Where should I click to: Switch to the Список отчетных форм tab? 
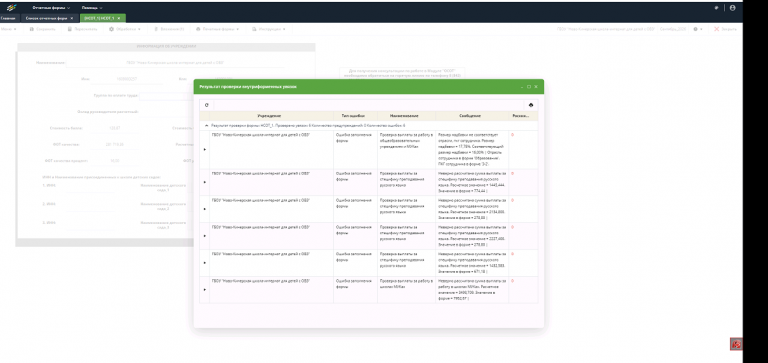click(47, 18)
